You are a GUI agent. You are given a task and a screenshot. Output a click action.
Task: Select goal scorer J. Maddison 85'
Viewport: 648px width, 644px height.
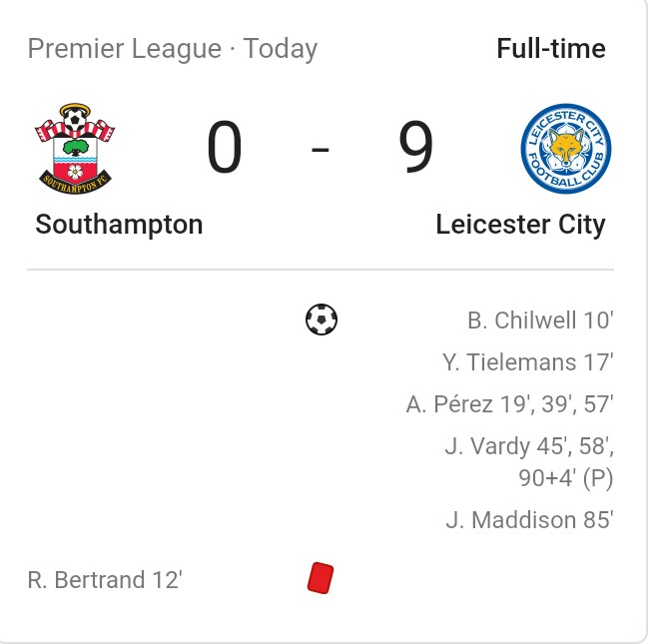[x=528, y=520]
